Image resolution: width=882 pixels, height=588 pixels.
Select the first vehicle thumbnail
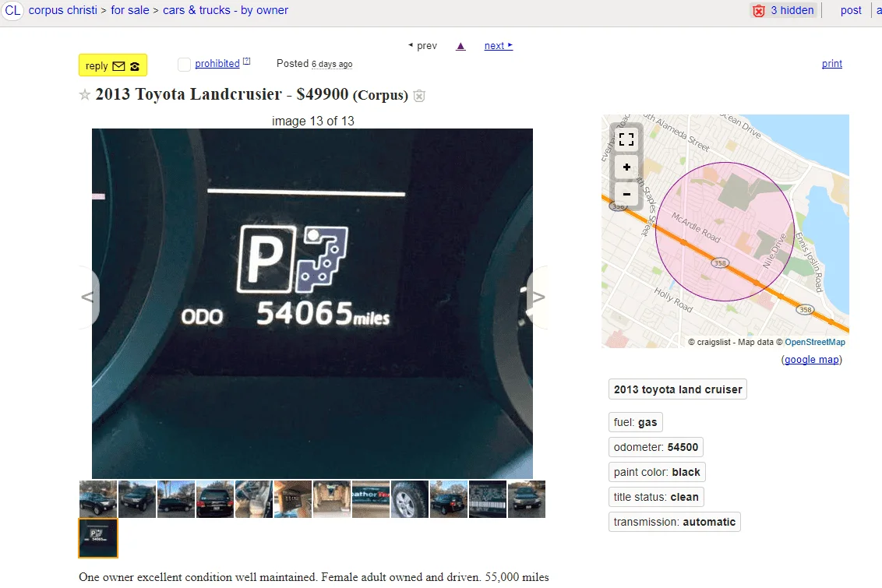coord(98,499)
